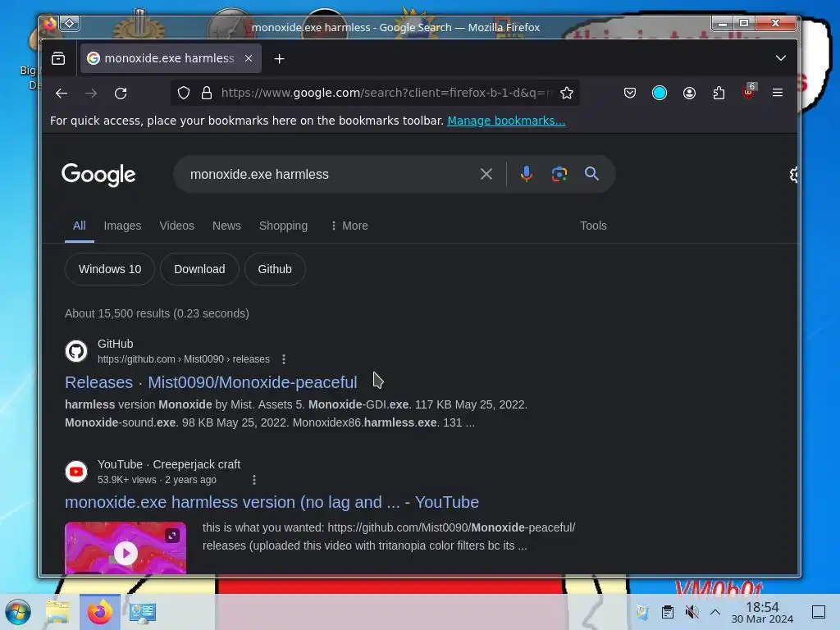Open the Firefox window title-bar menu icon
This screenshot has width=840, height=630.
coord(50,24)
